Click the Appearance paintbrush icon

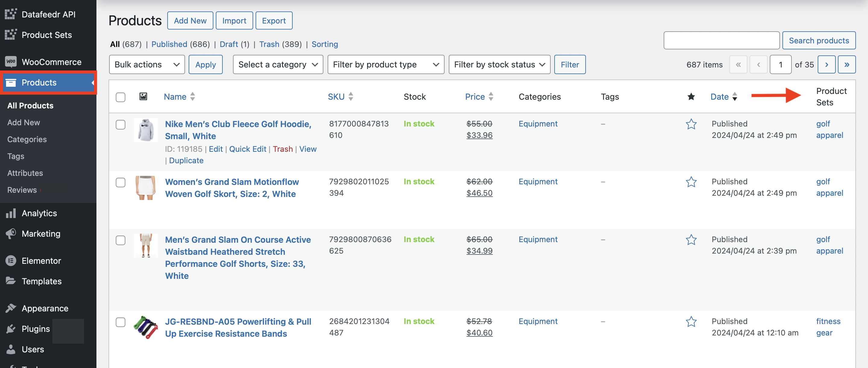[x=11, y=308]
